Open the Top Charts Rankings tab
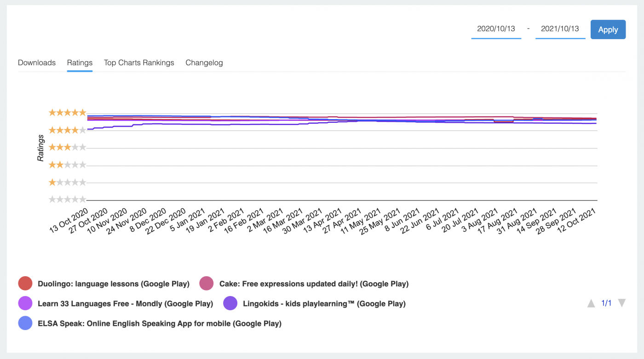The width and height of the screenshot is (644, 359). point(139,63)
